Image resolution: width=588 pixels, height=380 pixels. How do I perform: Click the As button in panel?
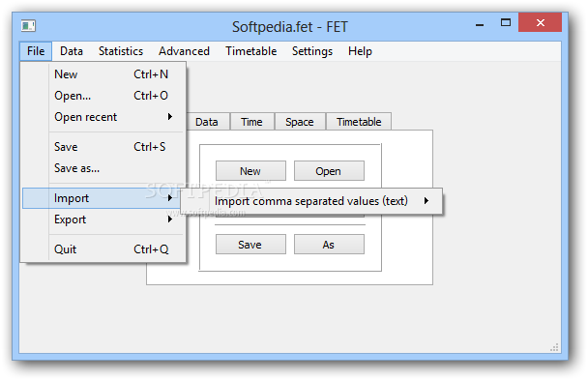click(x=329, y=245)
